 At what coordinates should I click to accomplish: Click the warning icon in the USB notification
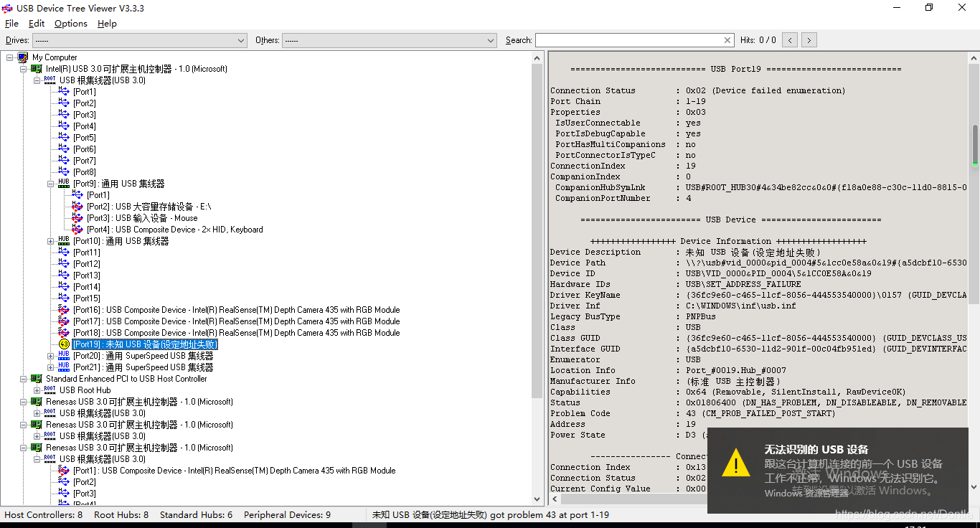click(735, 463)
